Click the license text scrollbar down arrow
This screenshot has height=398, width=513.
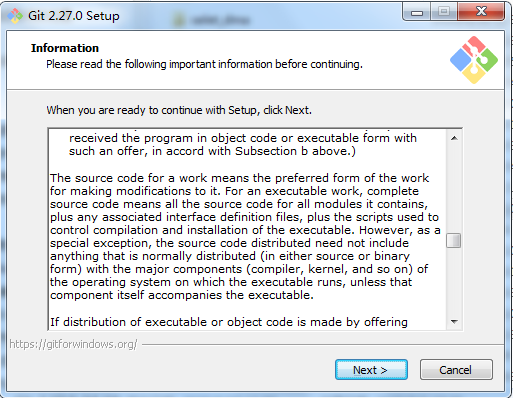(454, 322)
